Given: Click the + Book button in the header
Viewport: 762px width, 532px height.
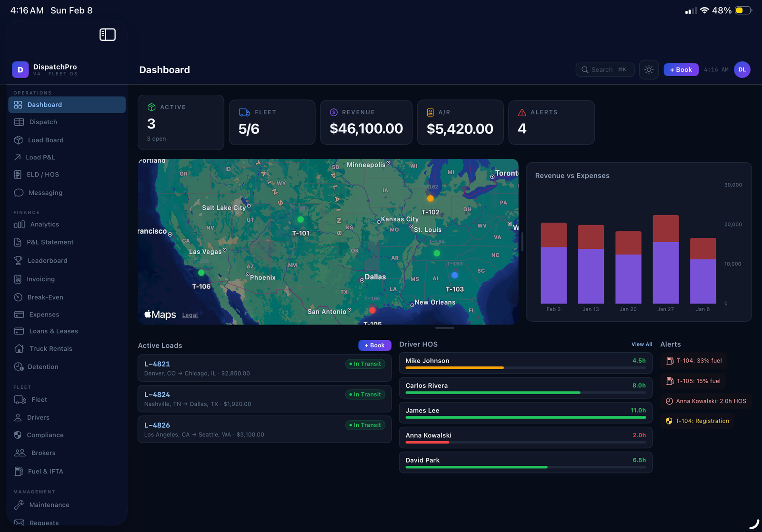Looking at the screenshot, I should pyautogui.click(x=681, y=69).
